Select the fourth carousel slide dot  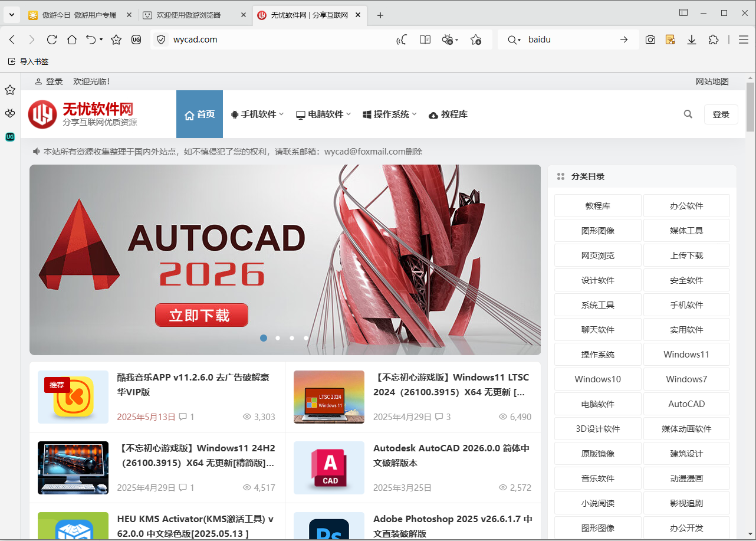tap(305, 338)
